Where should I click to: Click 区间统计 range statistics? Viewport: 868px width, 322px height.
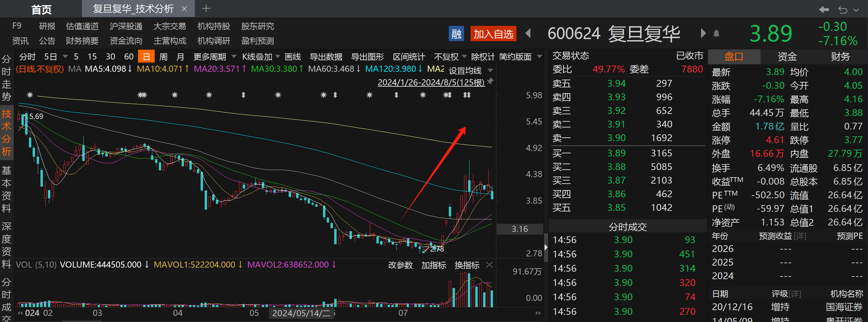(x=409, y=56)
